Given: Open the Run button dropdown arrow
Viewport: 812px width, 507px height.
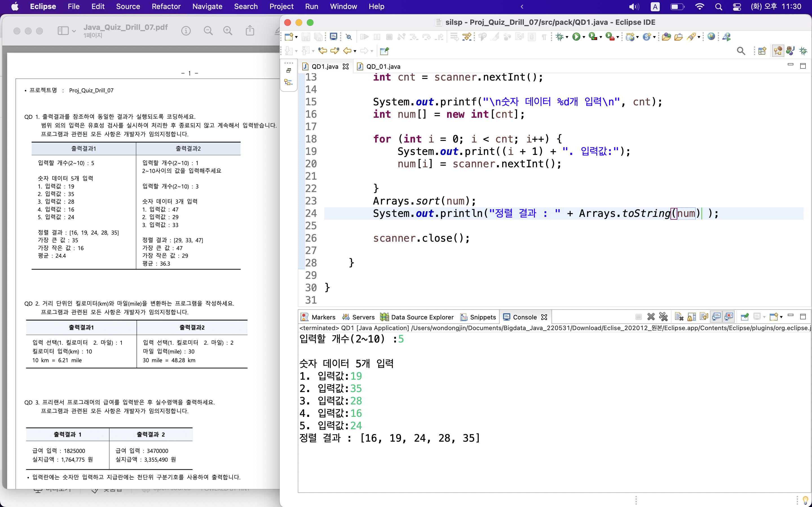Looking at the screenshot, I should tap(584, 37).
